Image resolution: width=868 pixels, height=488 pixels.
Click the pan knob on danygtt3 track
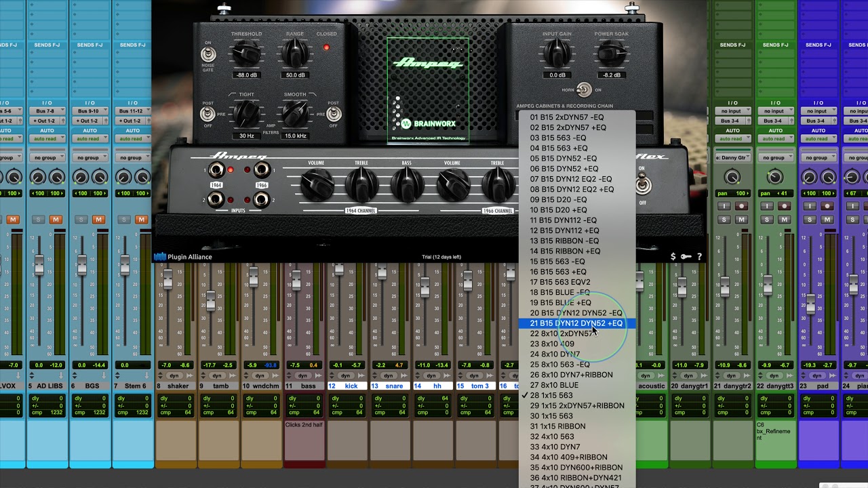coord(774,178)
